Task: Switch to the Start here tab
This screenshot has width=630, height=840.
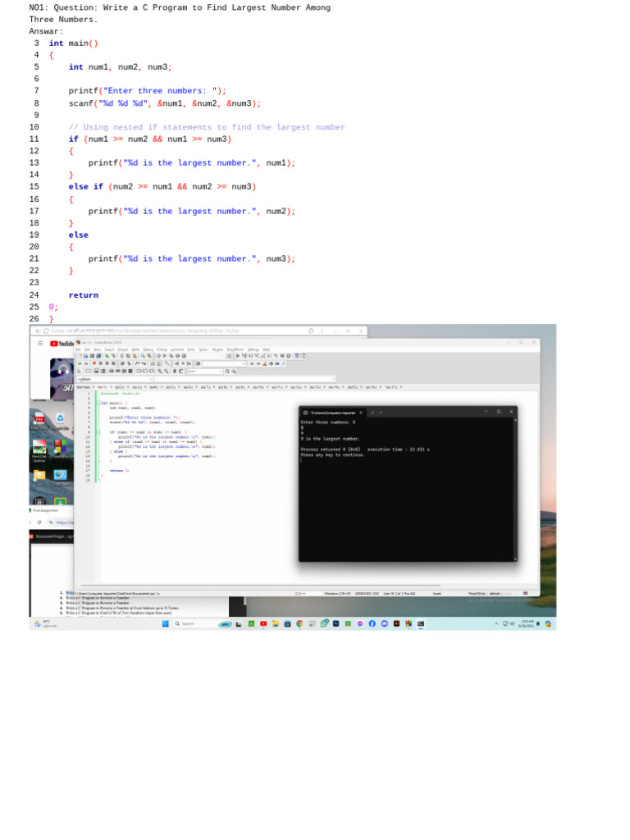Action: tap(83, 386)
